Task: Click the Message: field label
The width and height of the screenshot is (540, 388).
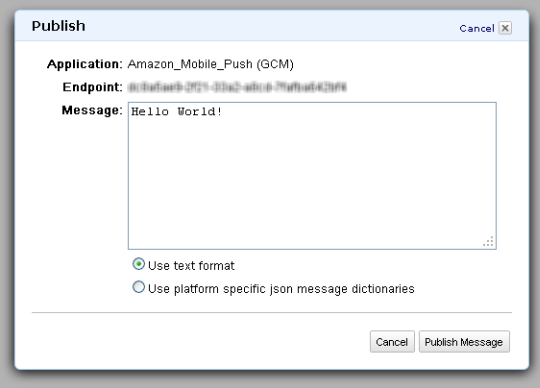Action: coord(92,110)
